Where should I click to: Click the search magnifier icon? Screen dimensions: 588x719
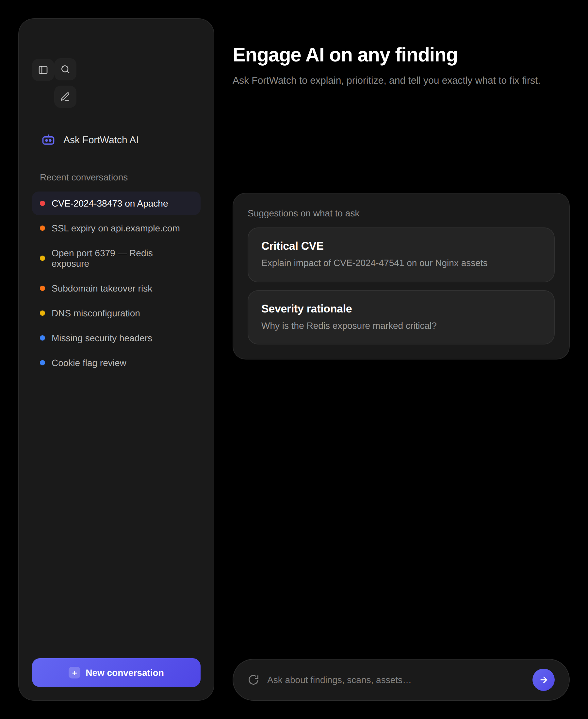point(65,70)
